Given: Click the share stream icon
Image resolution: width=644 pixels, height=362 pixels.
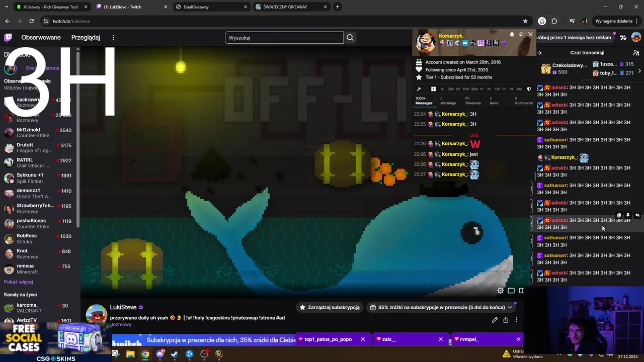Looking at the screenshot, I should (x=506, y=320).
